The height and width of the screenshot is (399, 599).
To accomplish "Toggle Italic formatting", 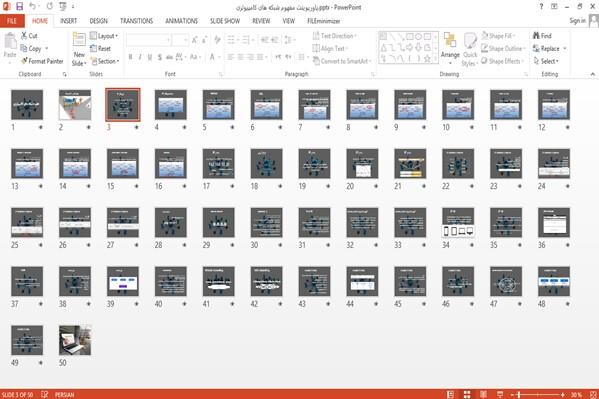I will point(140,57).
